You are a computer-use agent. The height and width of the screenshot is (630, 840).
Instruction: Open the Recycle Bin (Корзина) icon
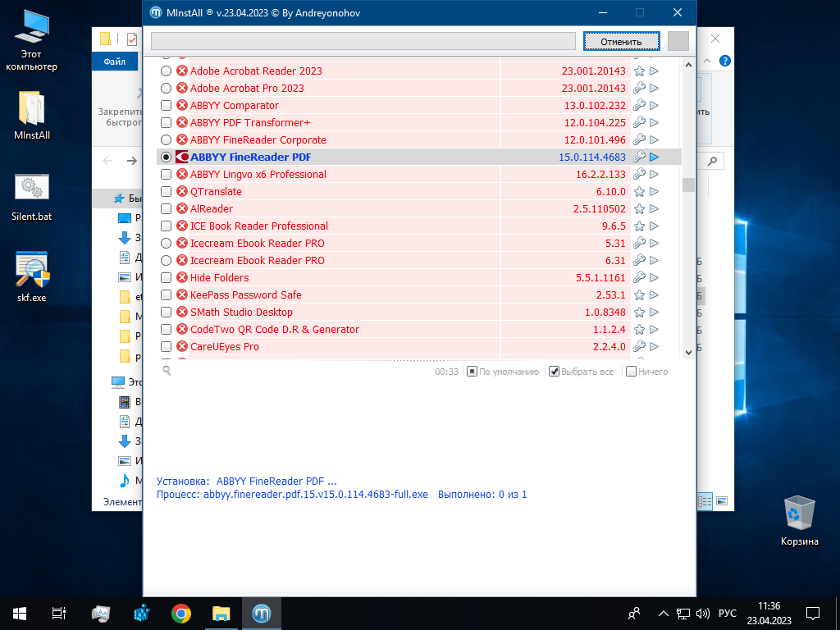[799, 520]
